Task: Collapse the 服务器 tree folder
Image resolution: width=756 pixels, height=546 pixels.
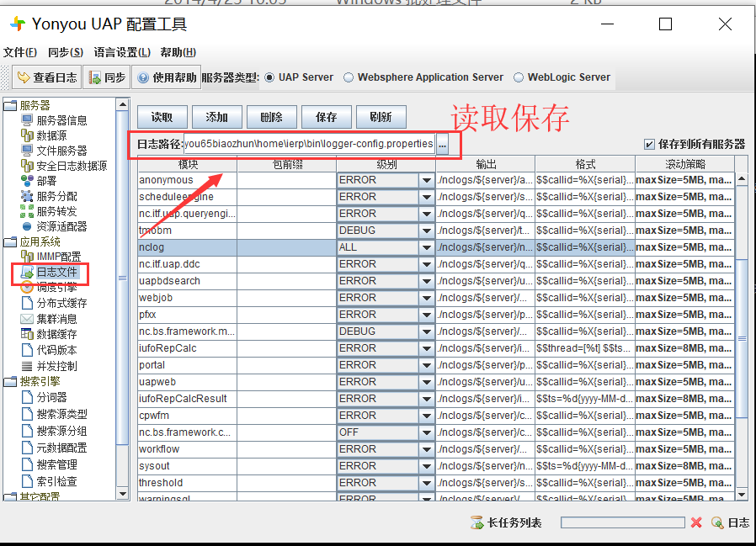Action: [x=9, y=105]
